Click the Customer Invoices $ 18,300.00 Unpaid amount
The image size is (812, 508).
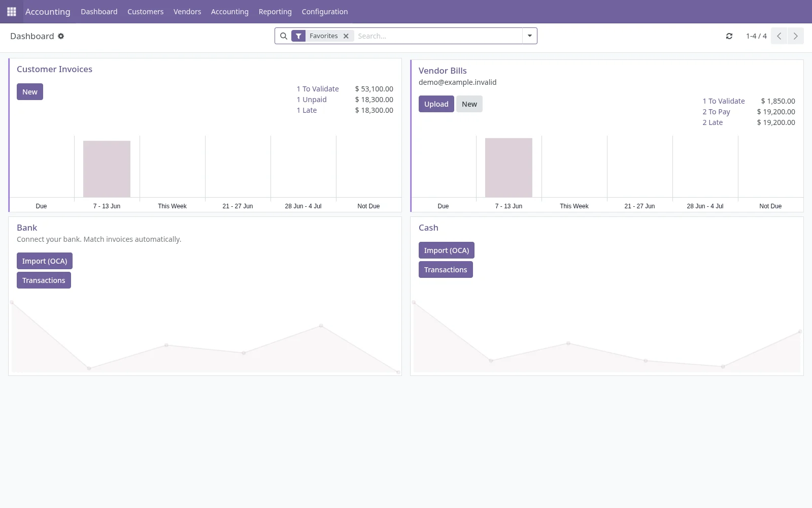click(374, 100)
